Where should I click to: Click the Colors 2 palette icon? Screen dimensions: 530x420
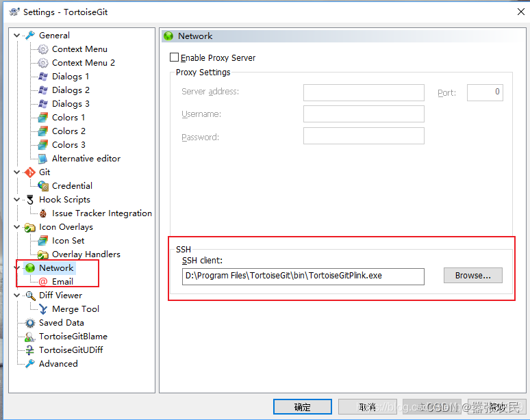43,131
